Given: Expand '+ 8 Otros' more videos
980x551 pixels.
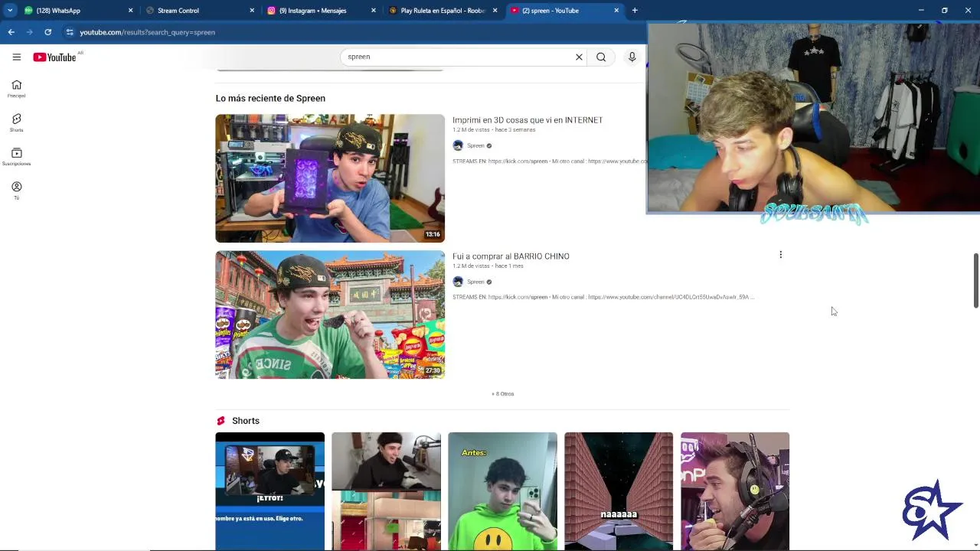Looking at the screenshot, I should [x=502, y=394].
